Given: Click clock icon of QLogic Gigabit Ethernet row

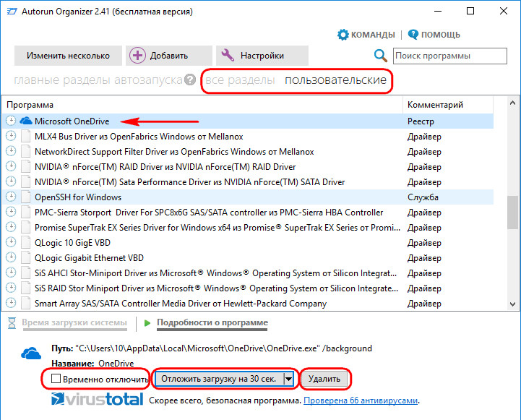Looking at the screenshot, I should pos(11,258).
